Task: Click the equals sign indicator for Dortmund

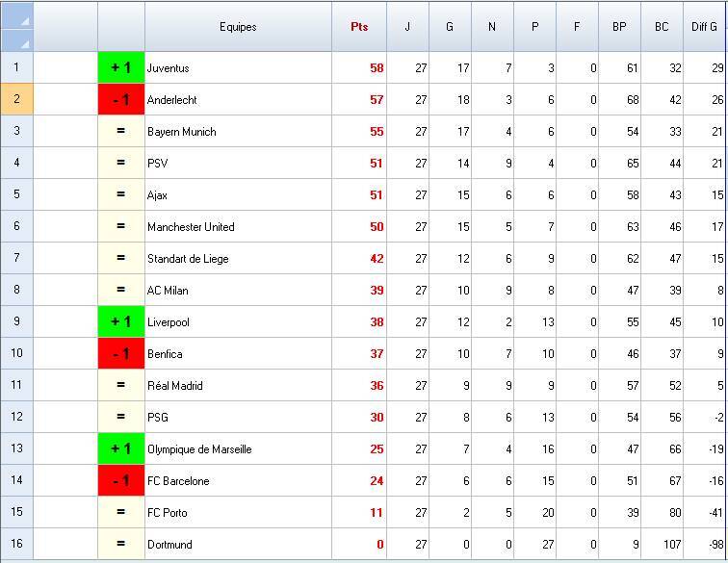Action: 121,545
